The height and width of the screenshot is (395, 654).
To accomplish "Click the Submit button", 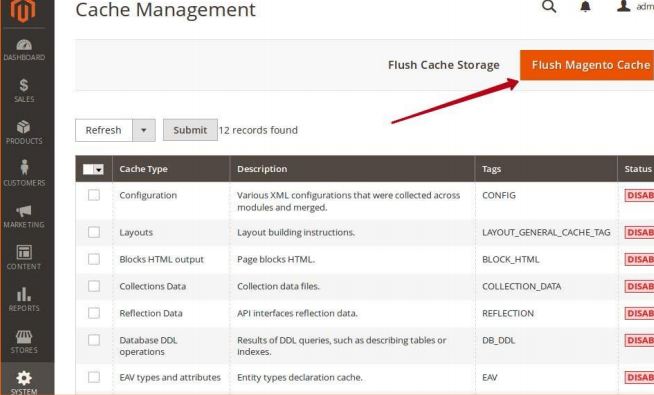I will click(190, 130).
